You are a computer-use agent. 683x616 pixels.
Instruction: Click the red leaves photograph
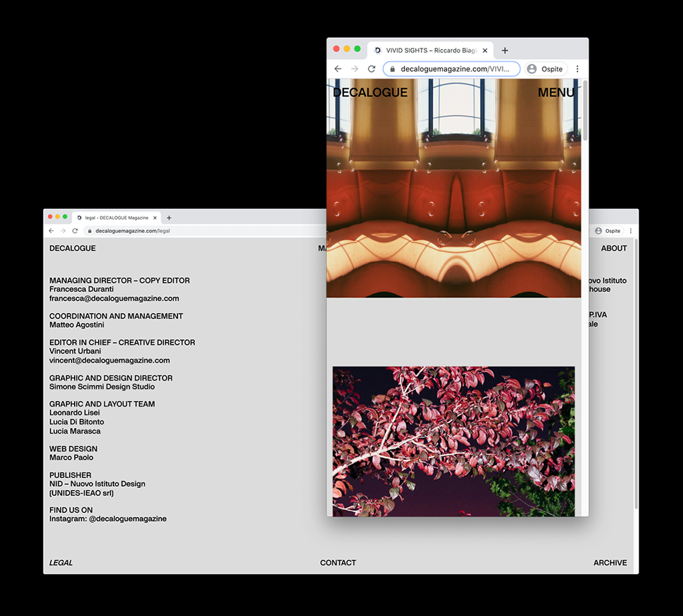click(453, 440)
